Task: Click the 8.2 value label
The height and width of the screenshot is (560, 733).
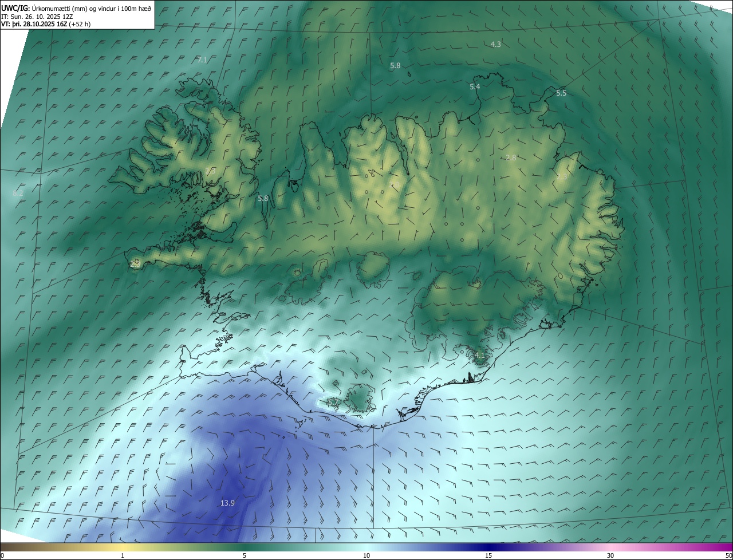Action: tap(18, 194)
